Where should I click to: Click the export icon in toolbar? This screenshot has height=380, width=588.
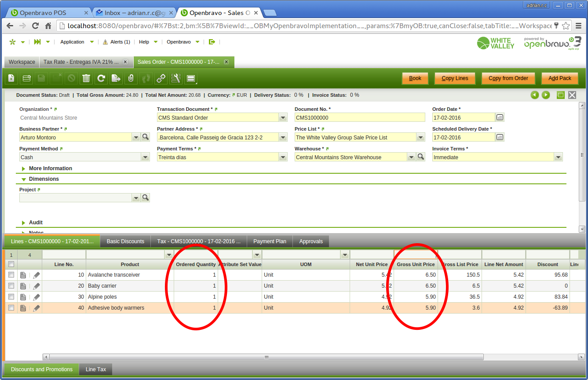tap(116, 78)
